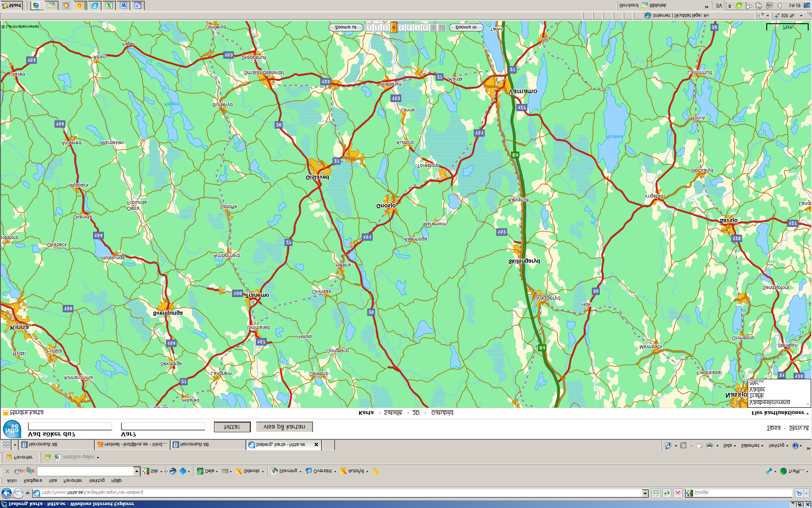Open the tab list dropdown arrow
The image size is (812, 508).
[15, 444]
